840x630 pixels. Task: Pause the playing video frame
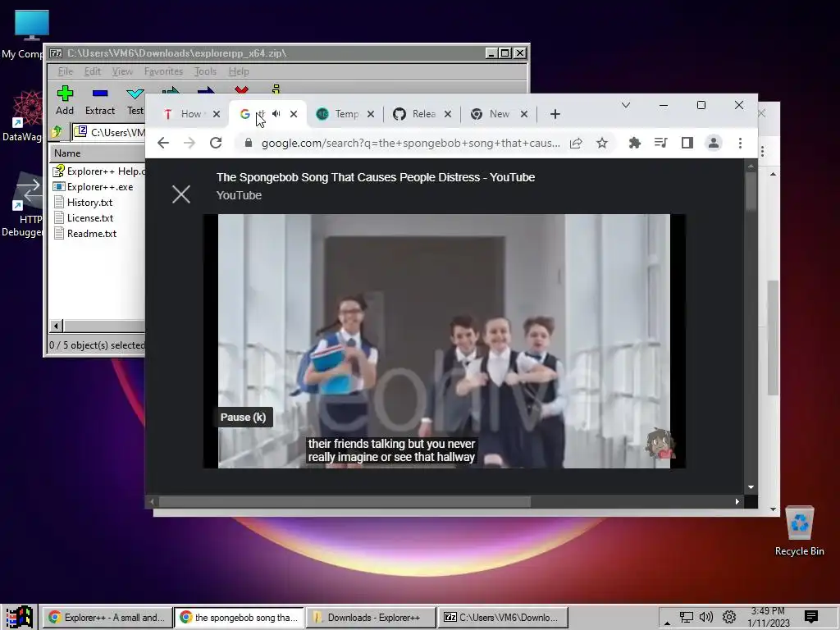pyautogui.click(x=444, y=341)
